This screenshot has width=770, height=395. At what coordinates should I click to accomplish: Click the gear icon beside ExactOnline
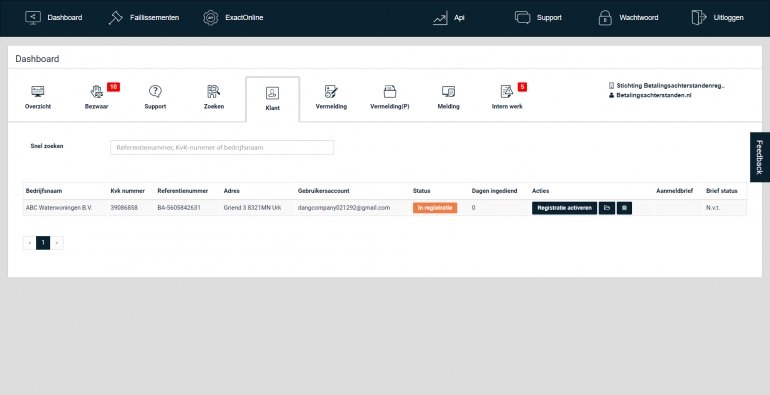click(211, 18)
